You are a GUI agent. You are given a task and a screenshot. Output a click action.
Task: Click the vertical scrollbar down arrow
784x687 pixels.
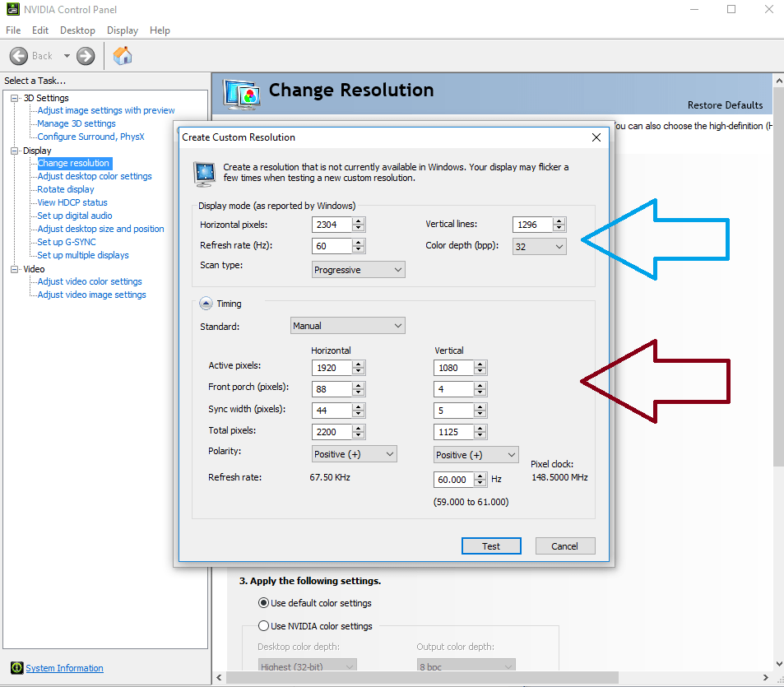[778, 663]
